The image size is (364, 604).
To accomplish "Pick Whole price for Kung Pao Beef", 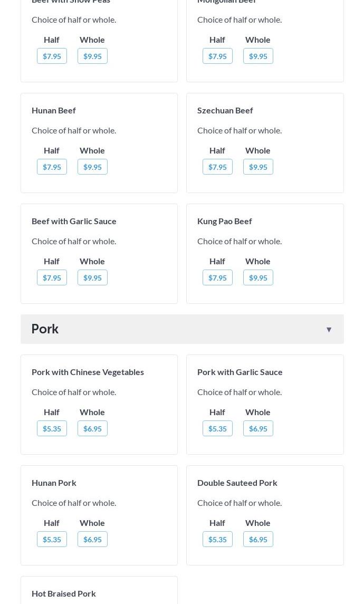I will (x=258, y=277).
